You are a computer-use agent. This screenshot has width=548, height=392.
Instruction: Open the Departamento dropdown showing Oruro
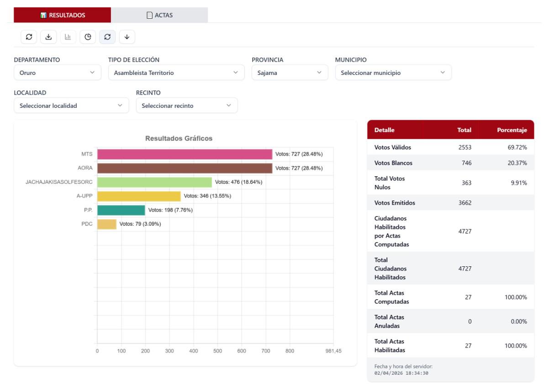[x=57, y=73]
